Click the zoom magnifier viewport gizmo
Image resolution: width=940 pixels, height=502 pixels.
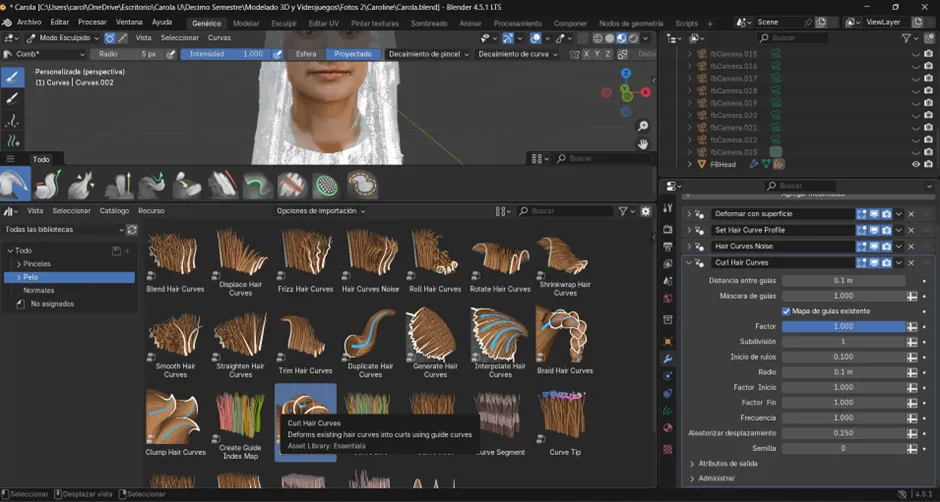pos(643,126)
